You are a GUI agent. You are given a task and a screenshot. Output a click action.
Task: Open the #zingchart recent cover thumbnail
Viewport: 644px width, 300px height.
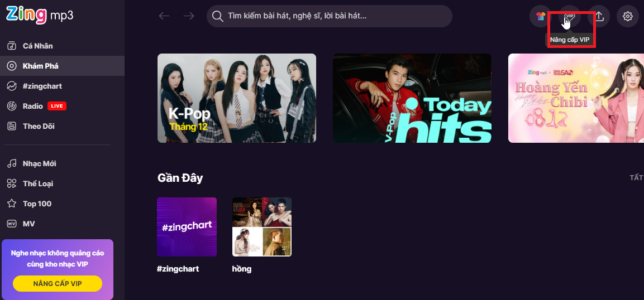[187, 226]
